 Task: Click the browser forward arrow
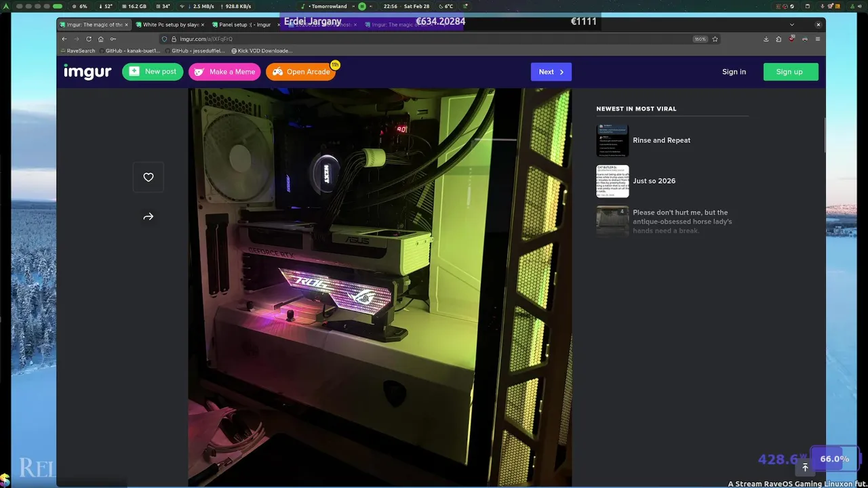click(77, 39)
